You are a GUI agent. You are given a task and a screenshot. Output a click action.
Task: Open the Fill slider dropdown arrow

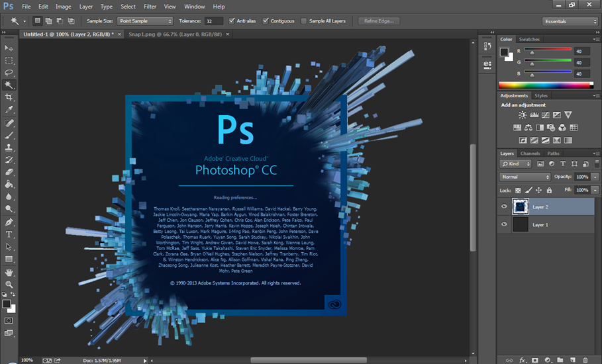point(595,190)
